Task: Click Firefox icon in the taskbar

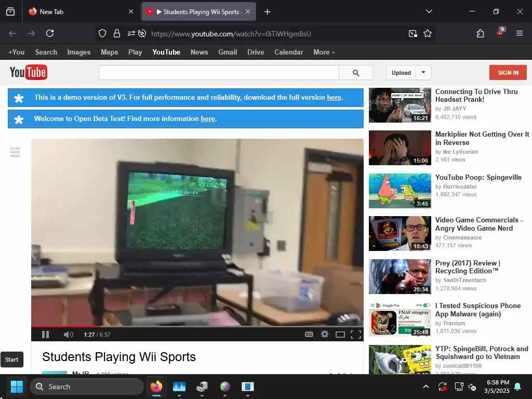Action: 156,387
